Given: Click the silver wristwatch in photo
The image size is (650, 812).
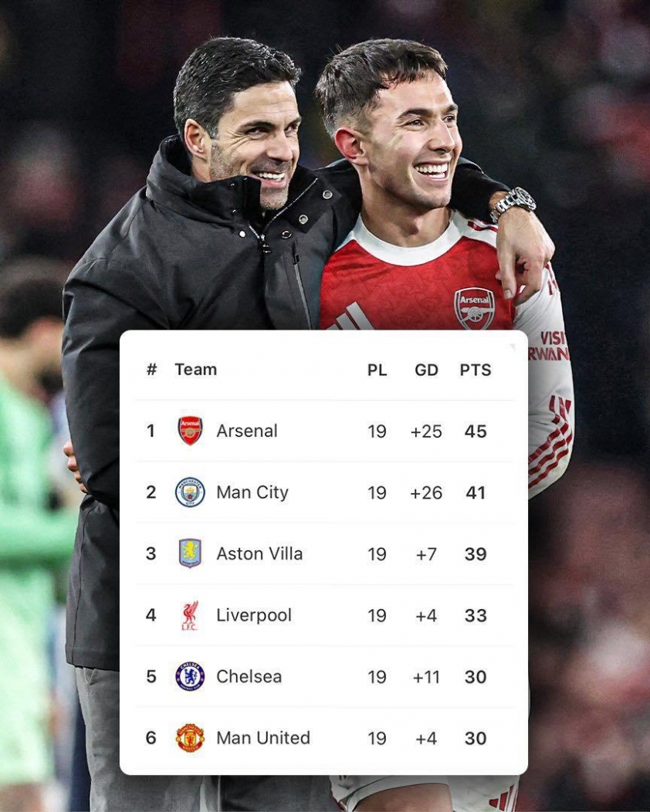Looking at the screenshot, I should tap(514, 203).
